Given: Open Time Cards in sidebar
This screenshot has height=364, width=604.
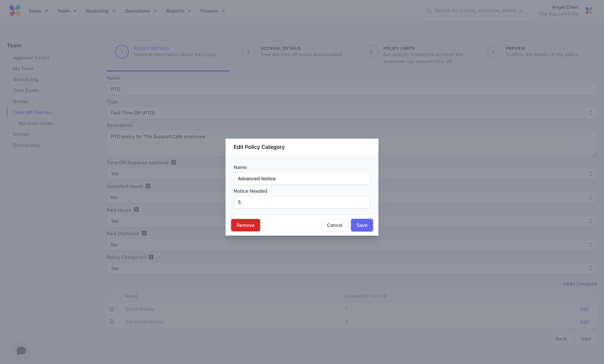Looking at the screenshot, I should click(26, 90).
